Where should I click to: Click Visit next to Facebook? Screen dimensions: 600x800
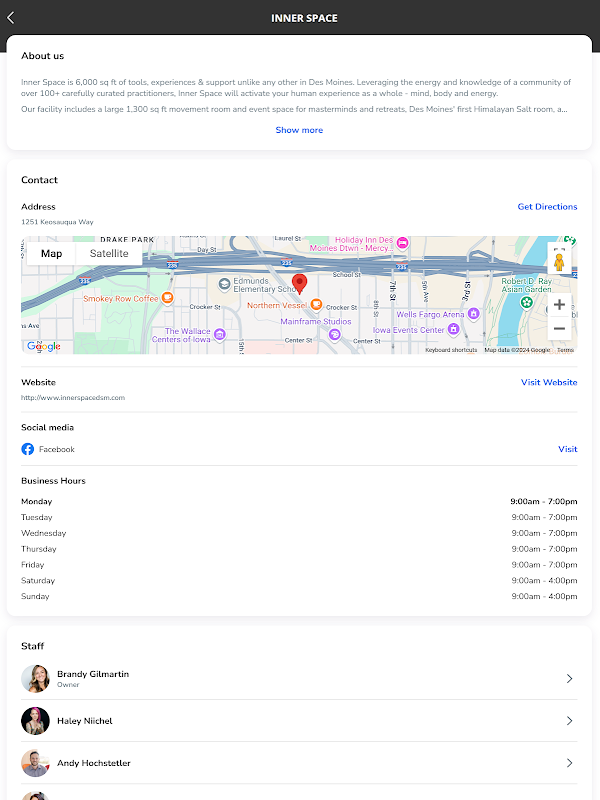(x=568, y=449)
